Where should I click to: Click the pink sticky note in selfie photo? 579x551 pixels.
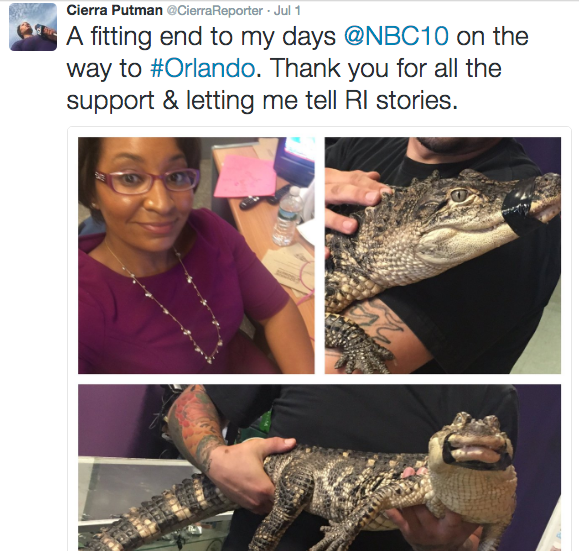click(x=244, y=176)
